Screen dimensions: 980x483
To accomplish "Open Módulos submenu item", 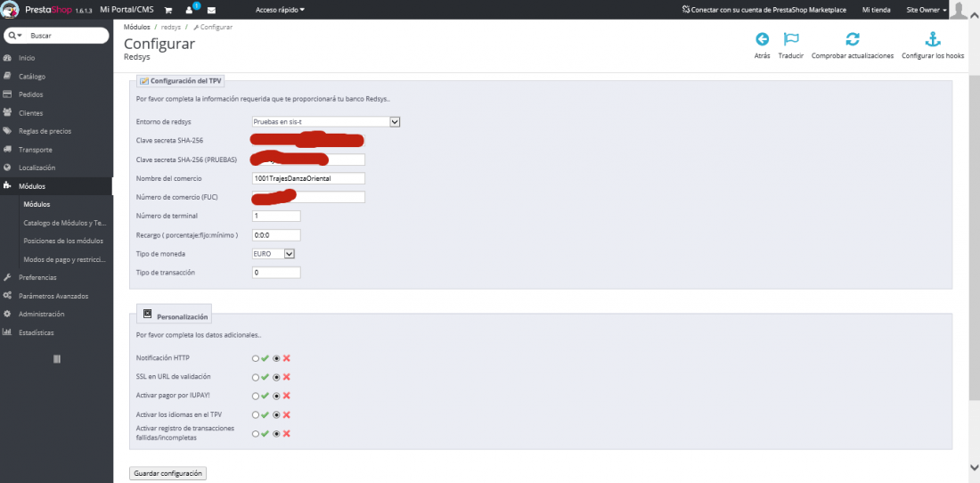I will click(37, 204).
